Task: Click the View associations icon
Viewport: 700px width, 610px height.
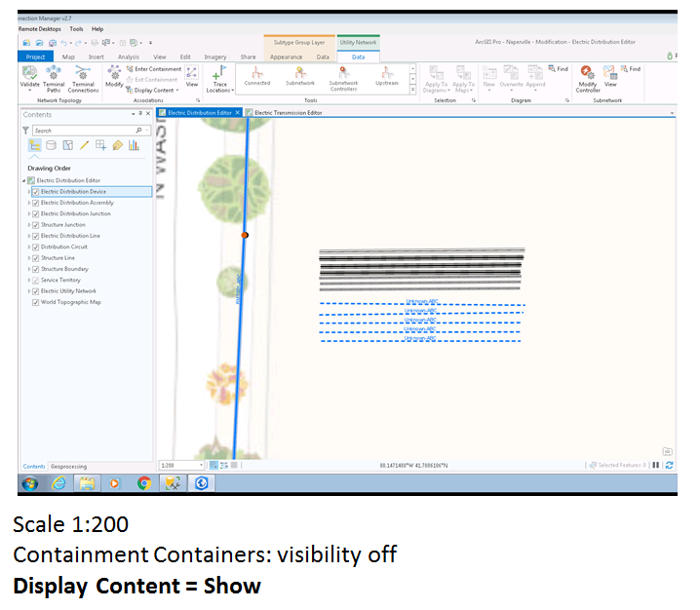Action: pos(192,73)
